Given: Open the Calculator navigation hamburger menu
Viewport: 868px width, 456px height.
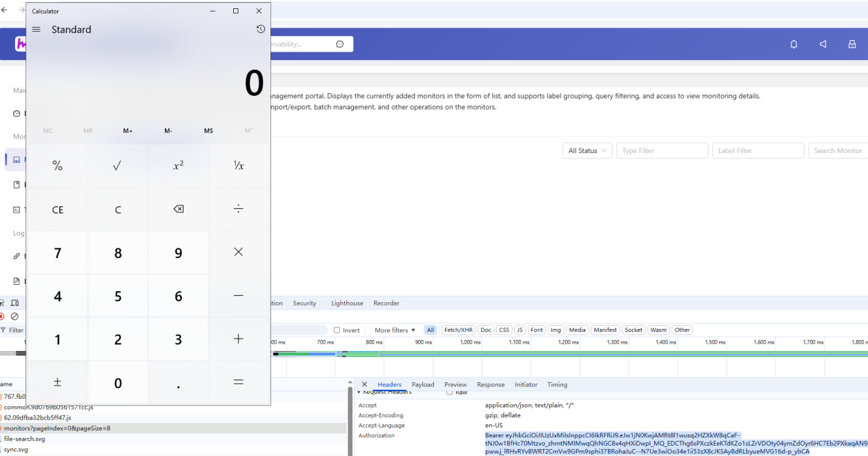Looking at the screenshot, I should 37,30.
